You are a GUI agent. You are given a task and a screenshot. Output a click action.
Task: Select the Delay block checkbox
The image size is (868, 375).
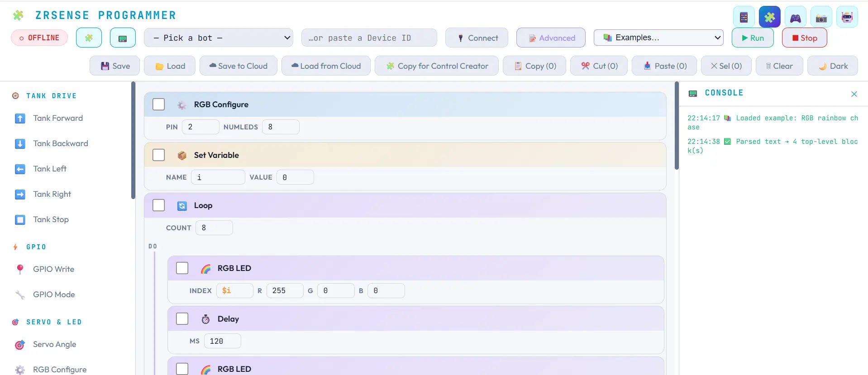click(x=182, y=319)
